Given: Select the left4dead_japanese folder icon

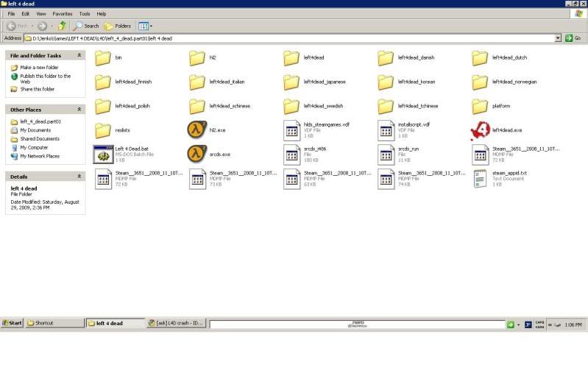Looking at the screenshot, I should [291, 82].
